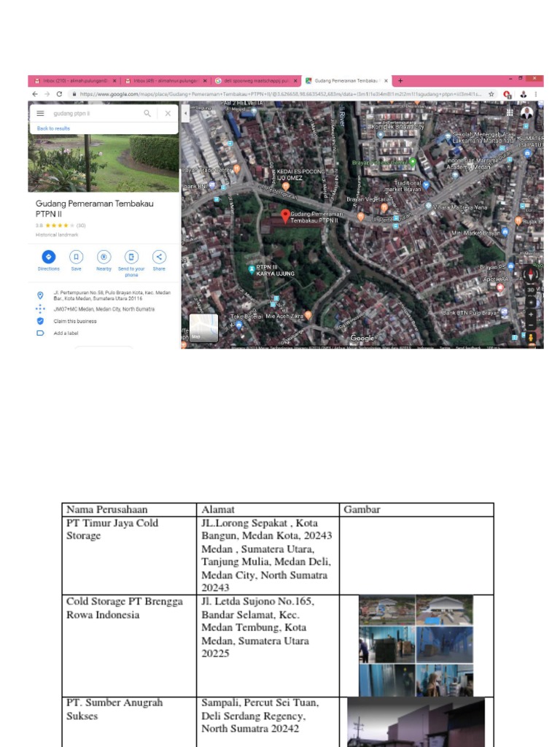Screen dimensions: 560x747
Task: Zoom out the map with minus
Action: pos(531,326)
